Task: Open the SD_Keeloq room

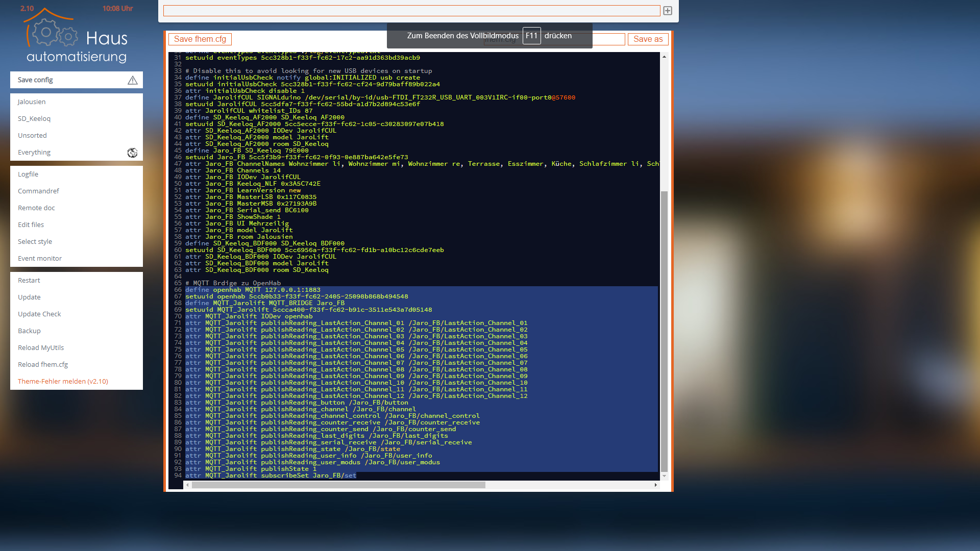Action: [x=34, y=119]
